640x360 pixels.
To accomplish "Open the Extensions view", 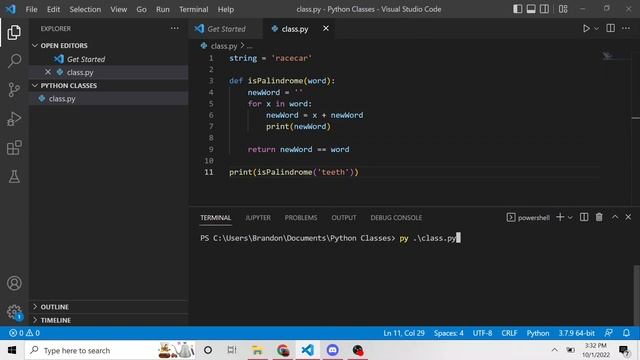I will click(14, 148).
